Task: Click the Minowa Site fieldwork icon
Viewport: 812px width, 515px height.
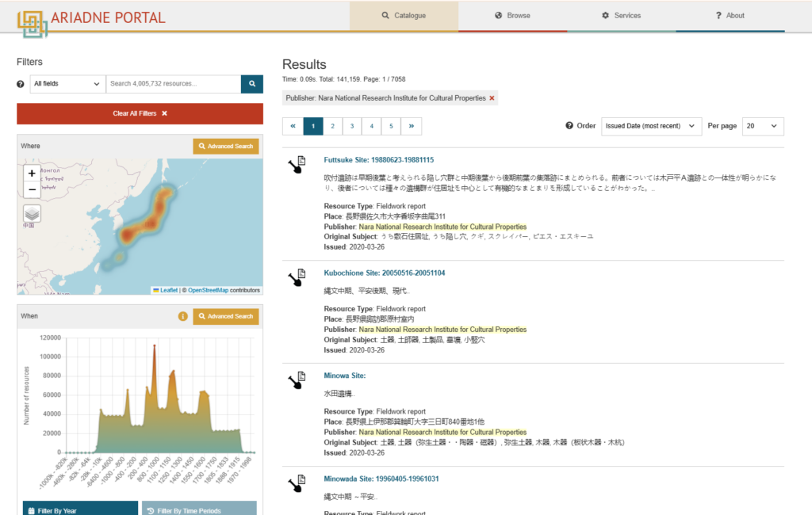Action: 297,380
